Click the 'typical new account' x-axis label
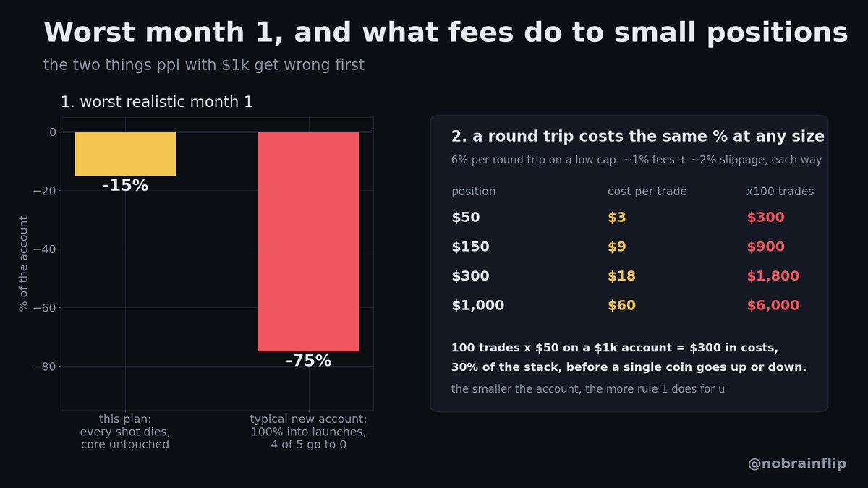 tap(308, 432)
